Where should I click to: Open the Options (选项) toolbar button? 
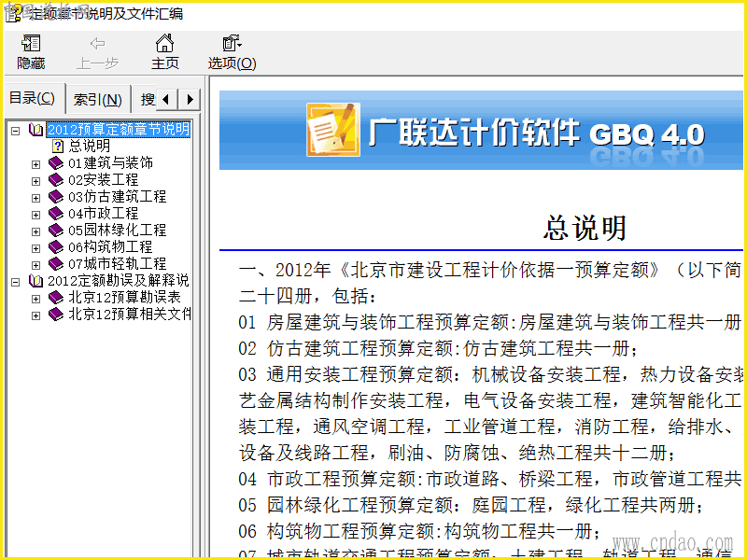point(232,52)
